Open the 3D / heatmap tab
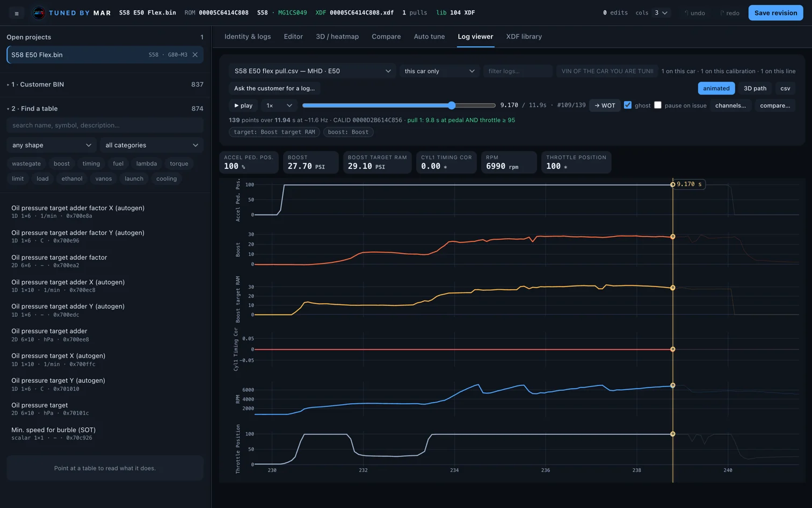 [x=337, y=37]
